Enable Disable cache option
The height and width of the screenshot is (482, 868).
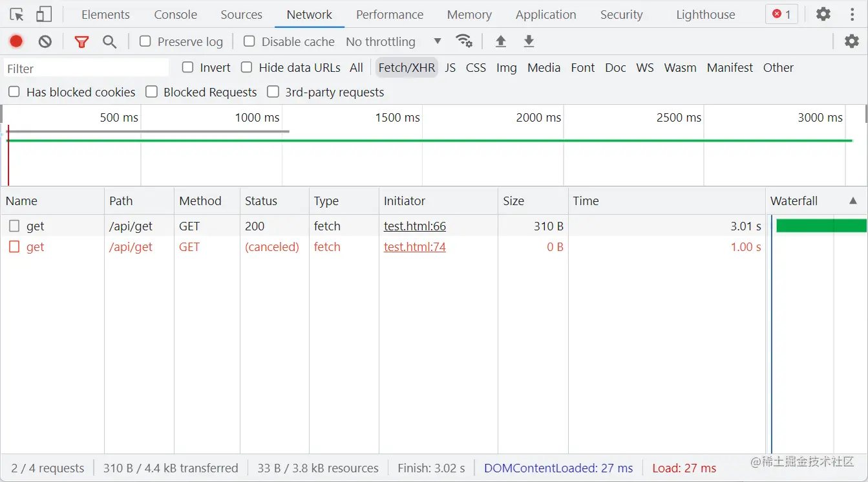249,41
